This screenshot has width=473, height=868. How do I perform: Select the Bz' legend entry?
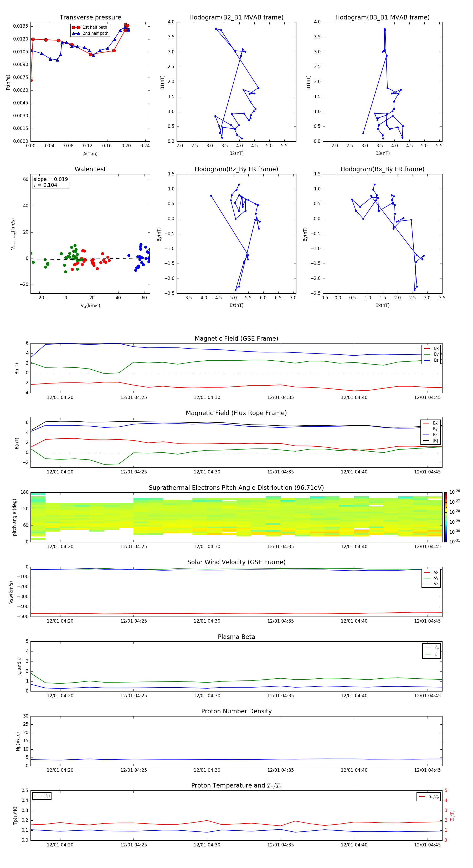pyautogui.click(x=431, y=435)
